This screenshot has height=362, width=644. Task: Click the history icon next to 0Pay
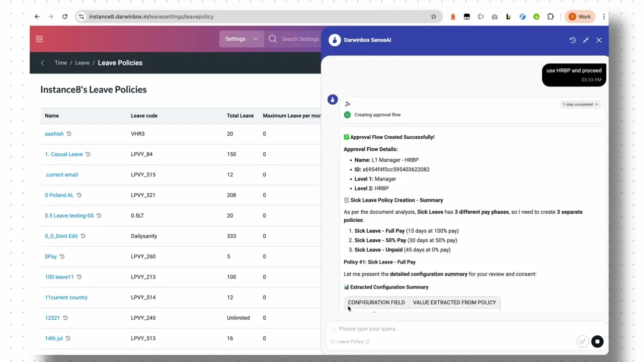click(62, 256)
